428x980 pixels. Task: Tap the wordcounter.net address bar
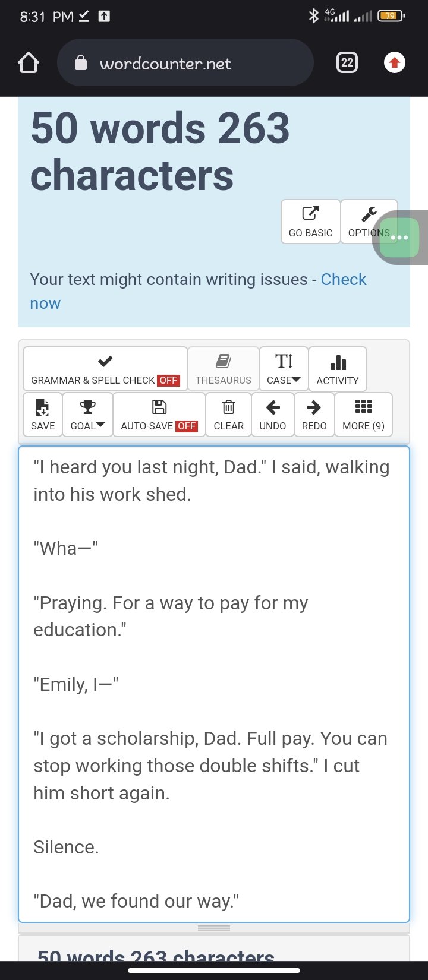click(185, 62)
